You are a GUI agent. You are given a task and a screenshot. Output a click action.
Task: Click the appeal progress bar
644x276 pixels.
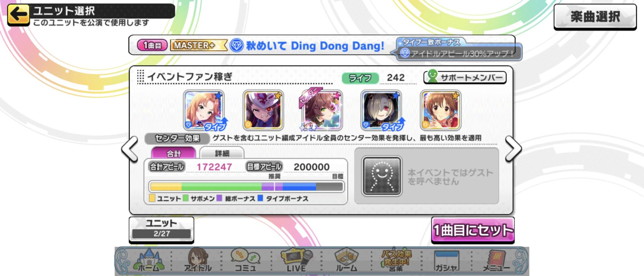tap(246, 187)
